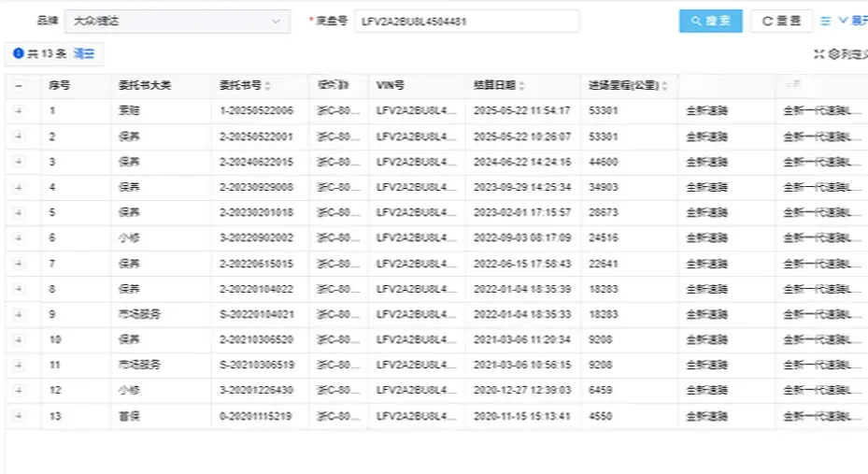
Task: Click the fullscreen expand icon above the table
Action: tap(819, 53)
